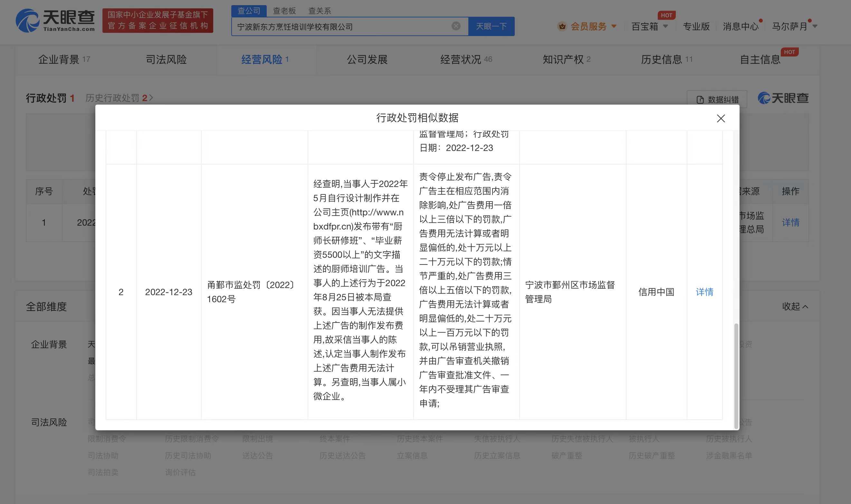Screen dimensions: 851x504
Task: Click the 天眼查 watermark logo beside 数据纠错
Action: click(783, 98)
